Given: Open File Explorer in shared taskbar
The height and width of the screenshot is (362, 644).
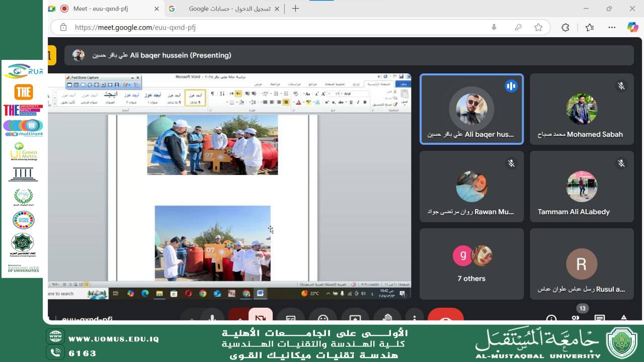Looking at the screenshot, I should pos(159,293).
